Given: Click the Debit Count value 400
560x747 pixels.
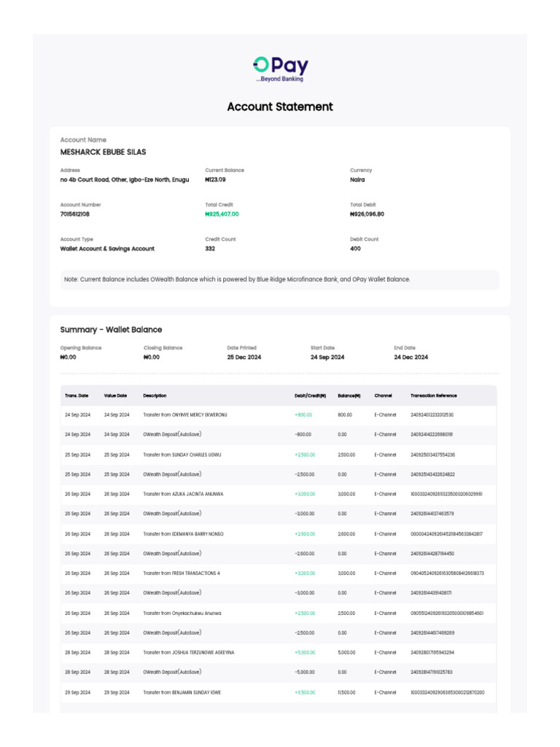Looking at the screenshot, I should [355, 249].
